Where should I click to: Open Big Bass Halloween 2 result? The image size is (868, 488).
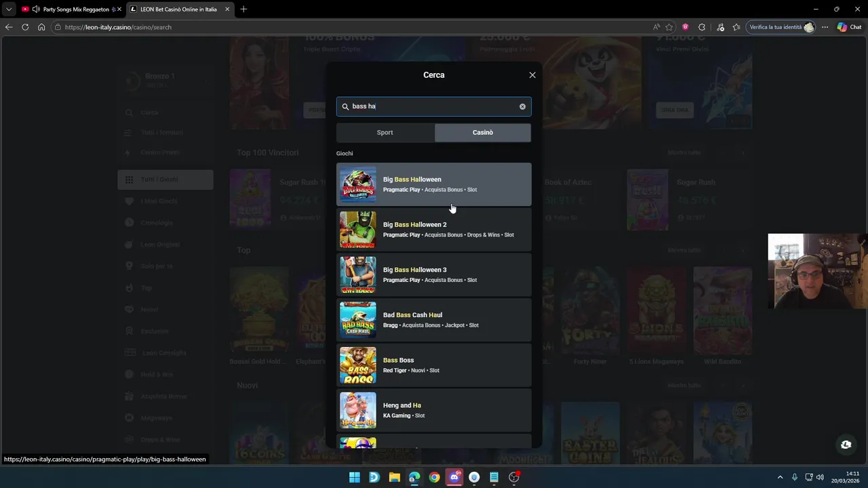click(434, 230)
